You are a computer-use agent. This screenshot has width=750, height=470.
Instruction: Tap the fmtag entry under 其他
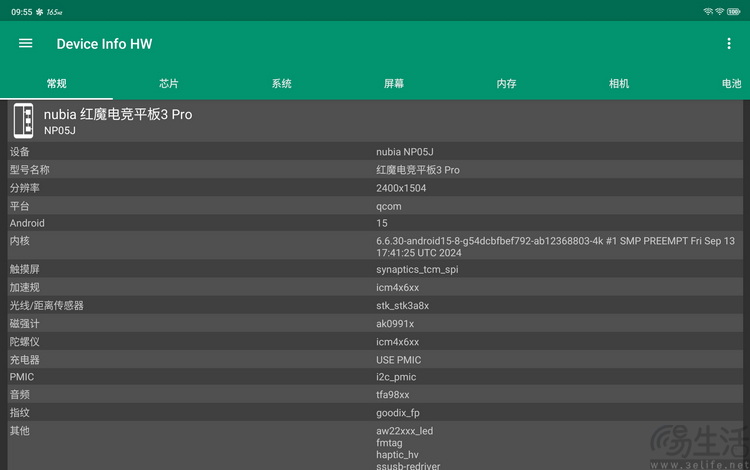(x=389, y=443)
